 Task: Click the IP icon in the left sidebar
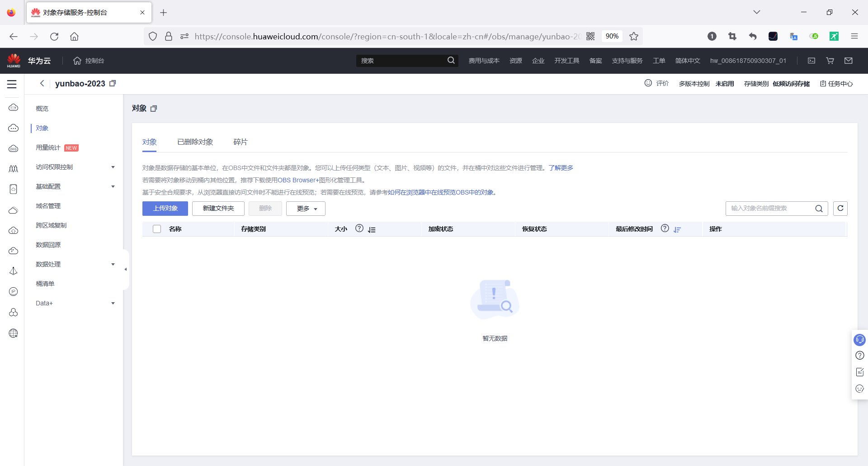point(13,291)
